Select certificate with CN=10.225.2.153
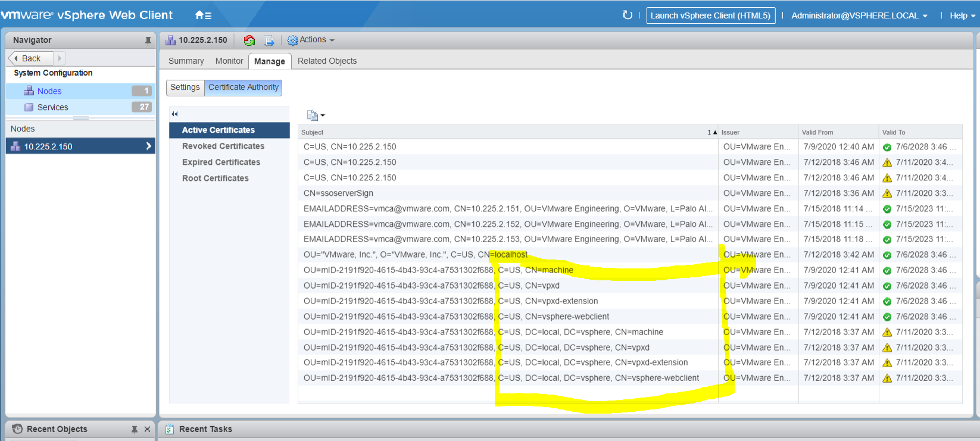 (x=630, y=239)
